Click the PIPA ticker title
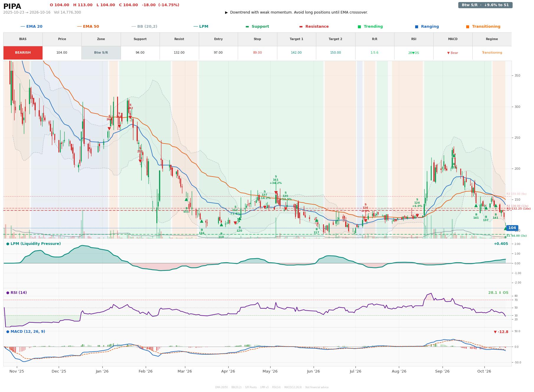 click(12, 6)
